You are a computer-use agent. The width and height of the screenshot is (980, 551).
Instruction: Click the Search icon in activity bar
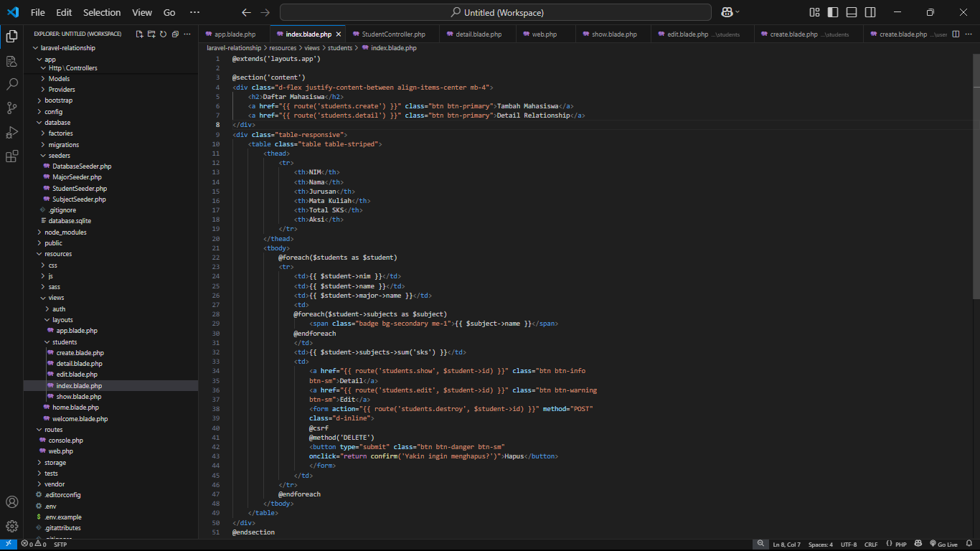tap(11, 84)
